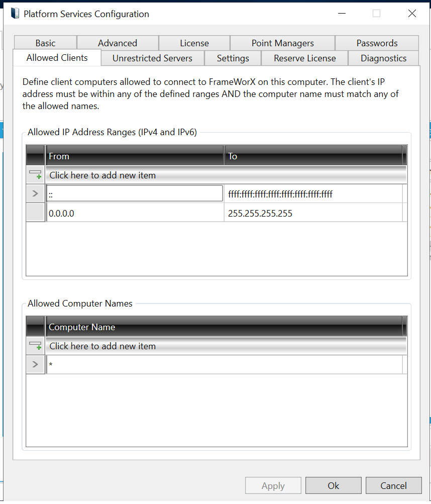Open the Passwords tab
Viewport: 431px width, 504px height.
coord(377,43)
